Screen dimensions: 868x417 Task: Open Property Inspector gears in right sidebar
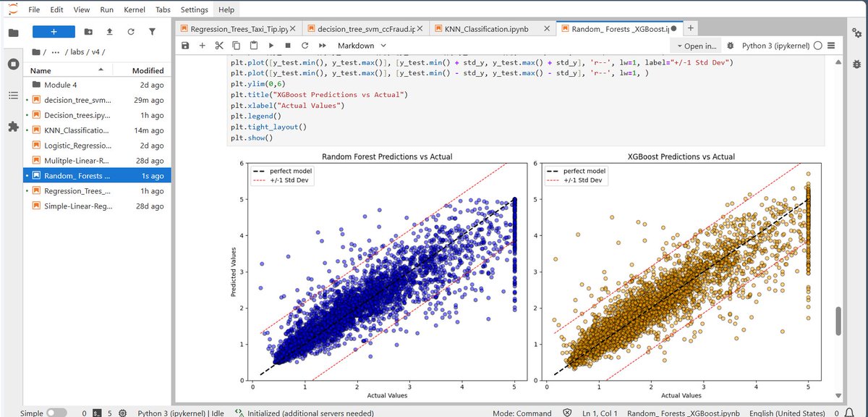[x=856, y=32]
